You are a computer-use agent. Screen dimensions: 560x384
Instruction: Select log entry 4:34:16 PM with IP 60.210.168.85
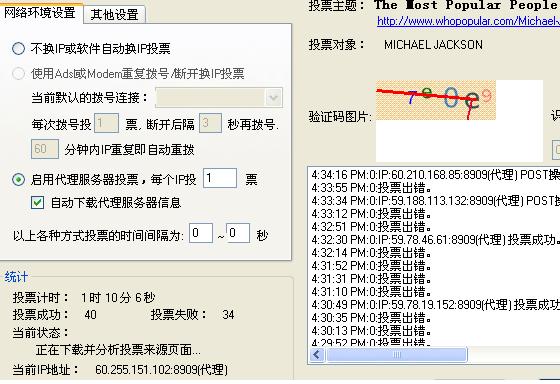(x=435, y=175)
